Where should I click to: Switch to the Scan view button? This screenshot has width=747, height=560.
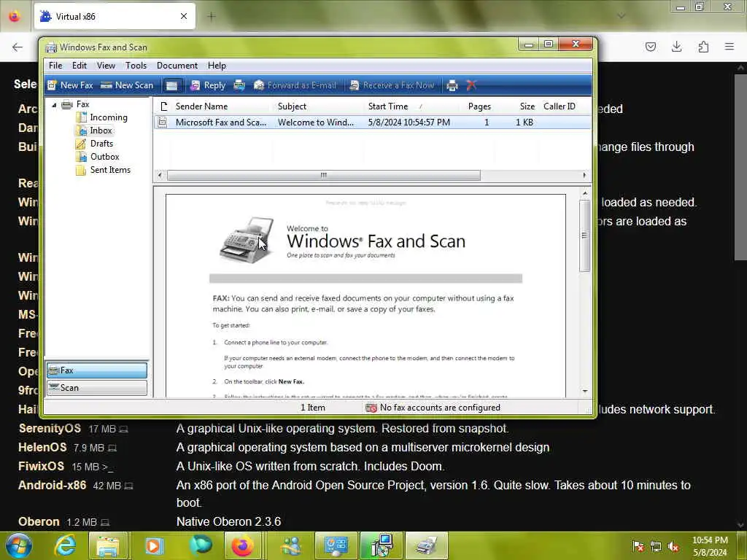tap(97, 388)
